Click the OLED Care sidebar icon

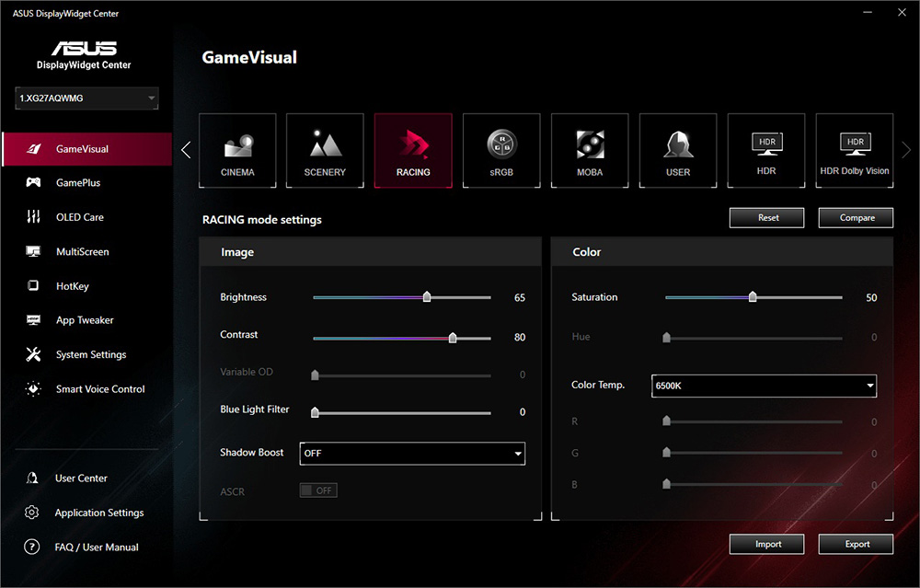point(34,217)
